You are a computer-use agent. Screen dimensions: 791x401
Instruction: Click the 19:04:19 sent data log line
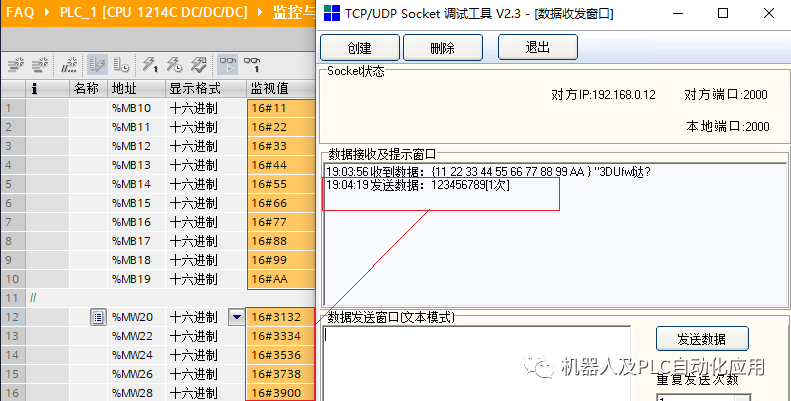[x=418, y=185]
